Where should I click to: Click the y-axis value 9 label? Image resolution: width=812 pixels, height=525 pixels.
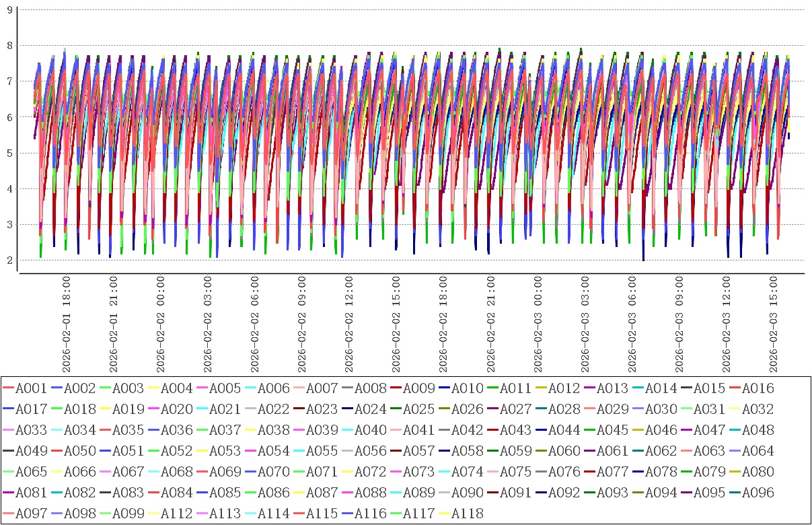9,9
